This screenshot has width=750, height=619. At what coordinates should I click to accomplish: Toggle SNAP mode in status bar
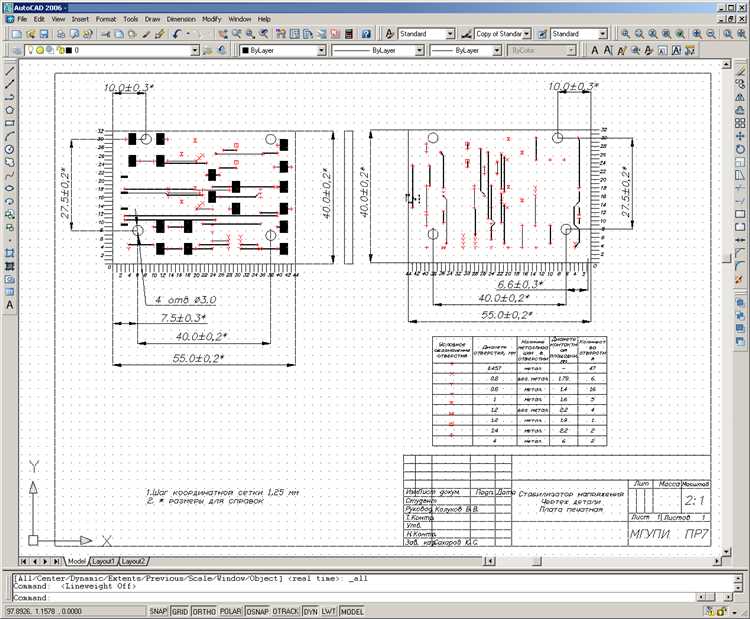158,610
